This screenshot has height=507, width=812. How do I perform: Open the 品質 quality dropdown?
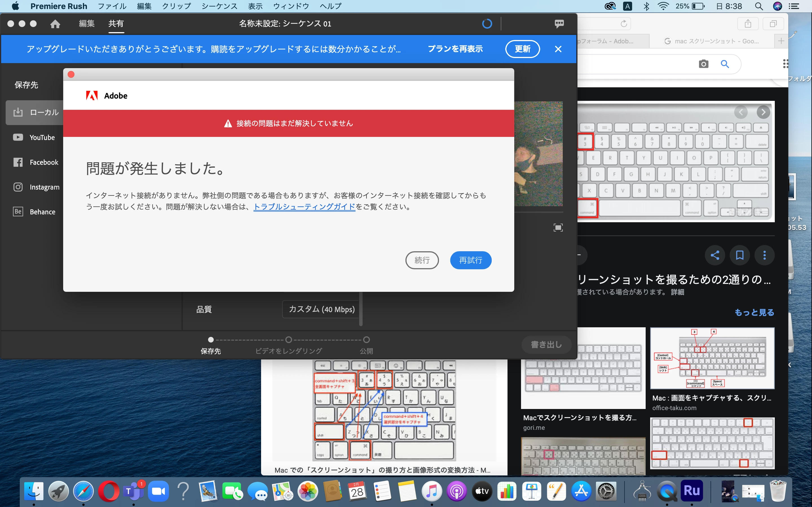point(321,309)
